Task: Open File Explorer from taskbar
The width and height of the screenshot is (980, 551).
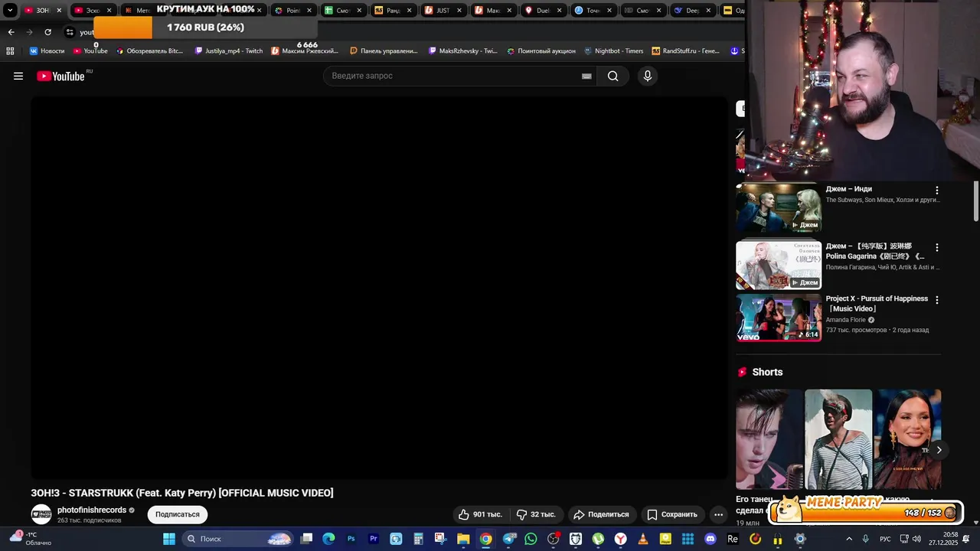Action: 463,539
